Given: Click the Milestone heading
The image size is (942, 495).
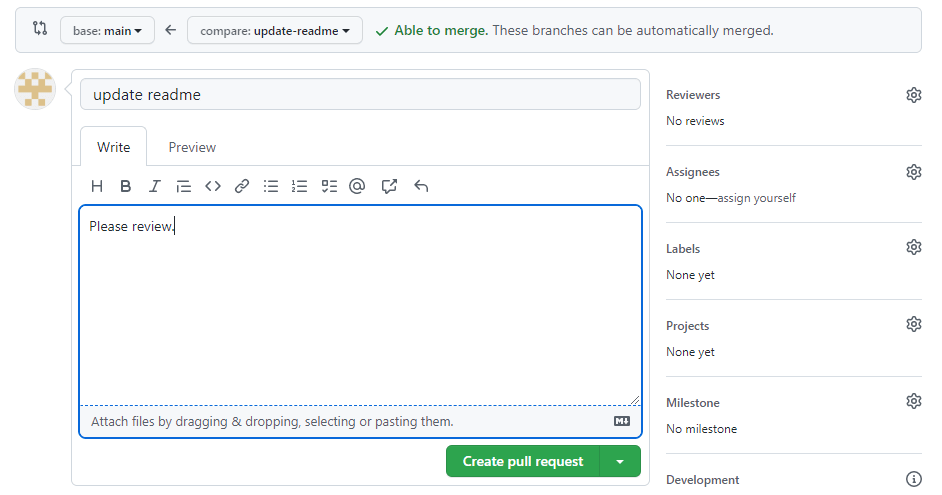Looking at the screenshot, I should pos(693,402).
